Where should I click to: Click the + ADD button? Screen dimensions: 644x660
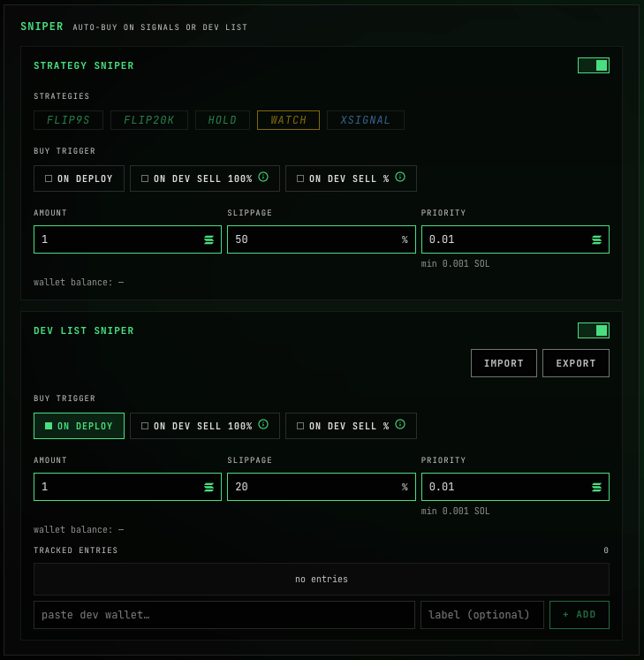580,615
